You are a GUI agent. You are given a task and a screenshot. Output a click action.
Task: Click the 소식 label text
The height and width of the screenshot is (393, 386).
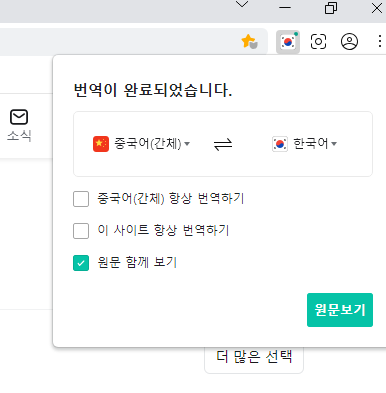(19, 136)
